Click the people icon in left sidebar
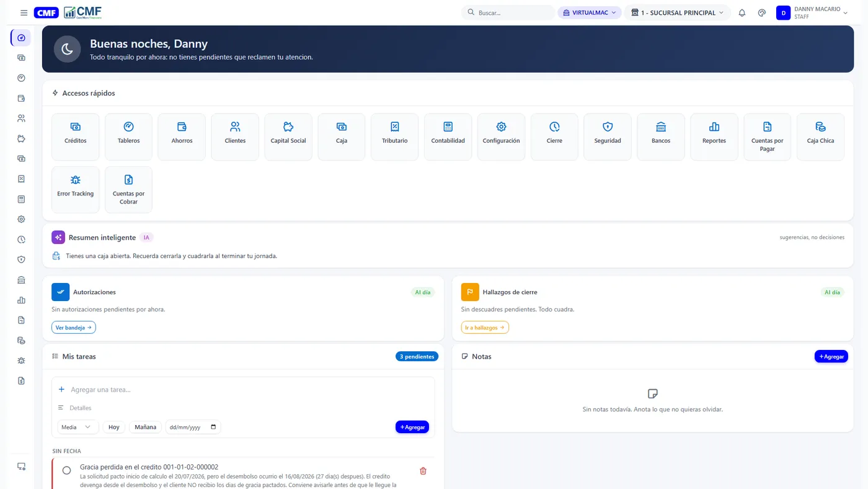 click(x=21, y=119)
